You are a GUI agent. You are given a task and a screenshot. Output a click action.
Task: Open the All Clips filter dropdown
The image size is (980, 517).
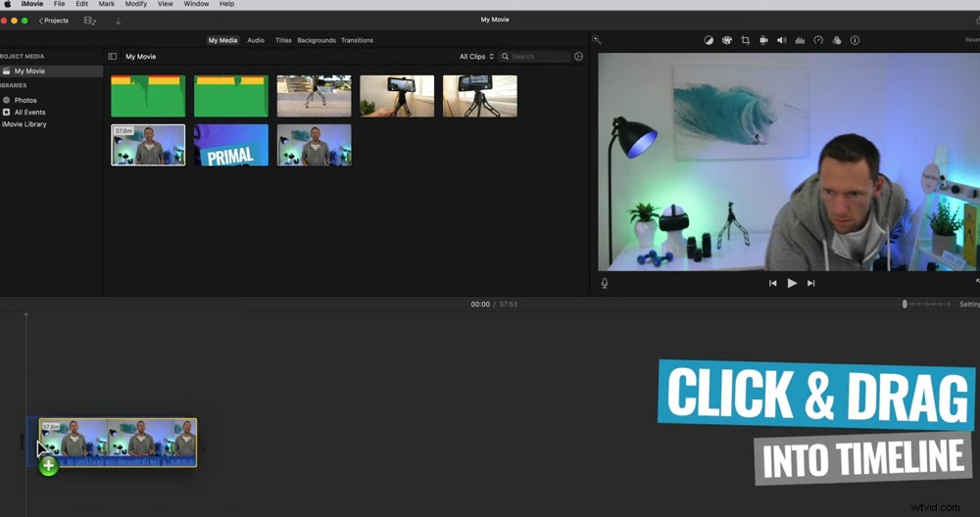point(476,56)
